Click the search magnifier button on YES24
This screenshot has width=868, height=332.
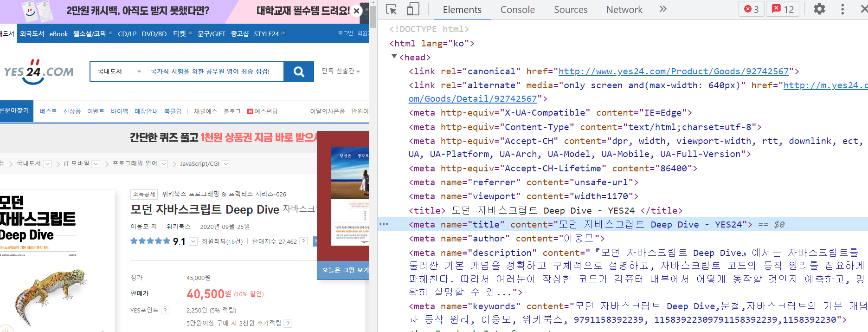click(299, 72)
